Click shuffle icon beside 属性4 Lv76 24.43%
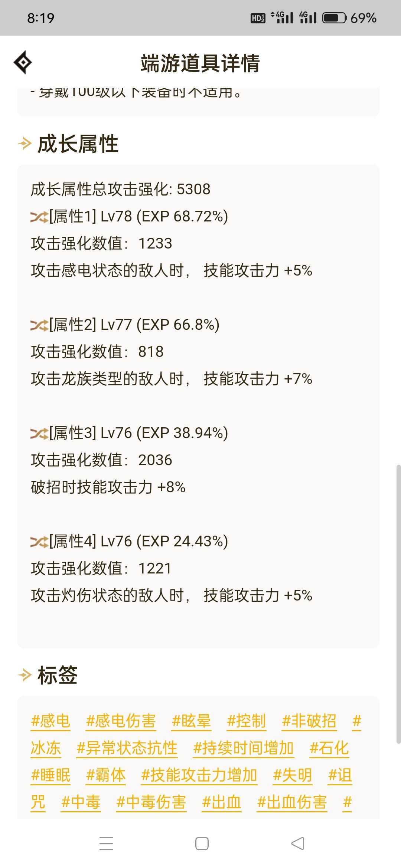This screenshot has height=868, width=401. coord(39,542)
